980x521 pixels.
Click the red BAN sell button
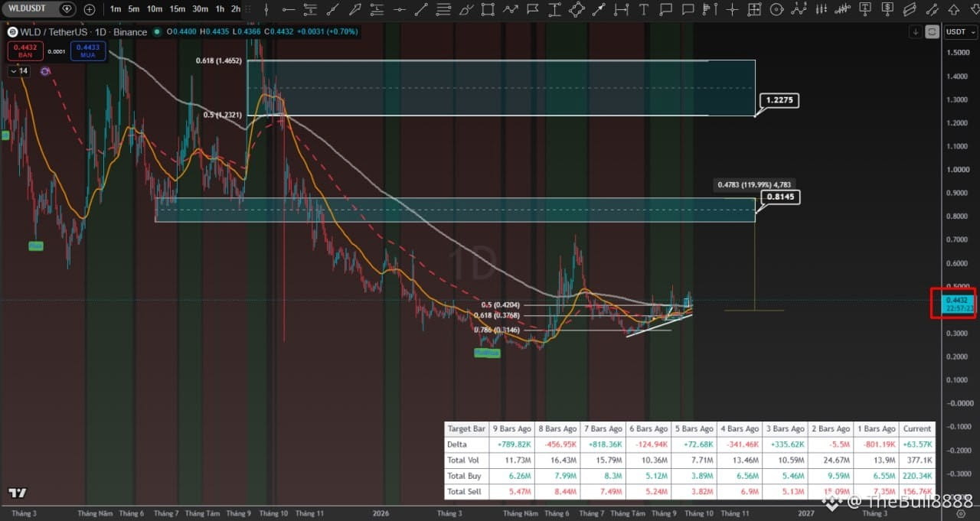tap(24, 51)
